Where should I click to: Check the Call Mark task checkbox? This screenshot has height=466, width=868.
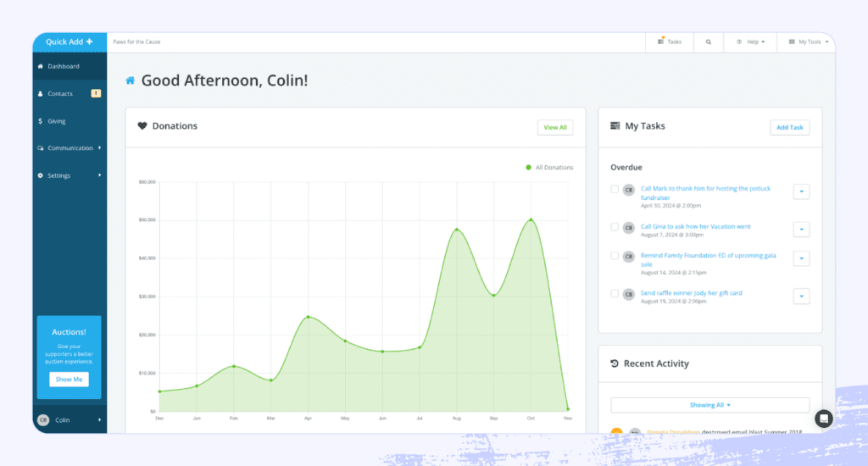[615, 189]
